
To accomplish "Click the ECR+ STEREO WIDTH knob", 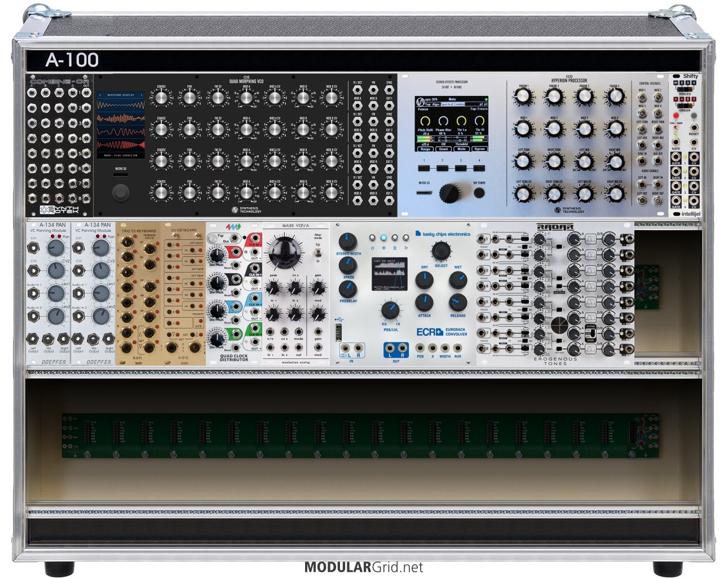I will pos(348,242).
